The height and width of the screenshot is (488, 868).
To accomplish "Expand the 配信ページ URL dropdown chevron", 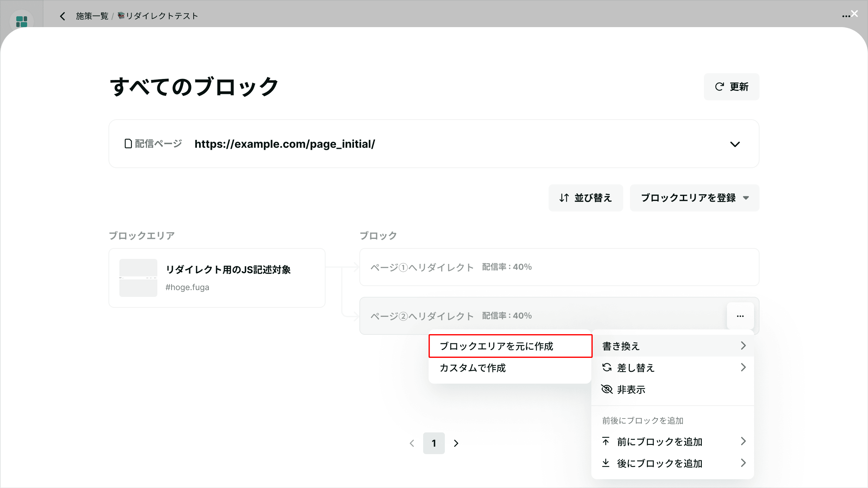I will pyautogui.click(x=735, y=144).
